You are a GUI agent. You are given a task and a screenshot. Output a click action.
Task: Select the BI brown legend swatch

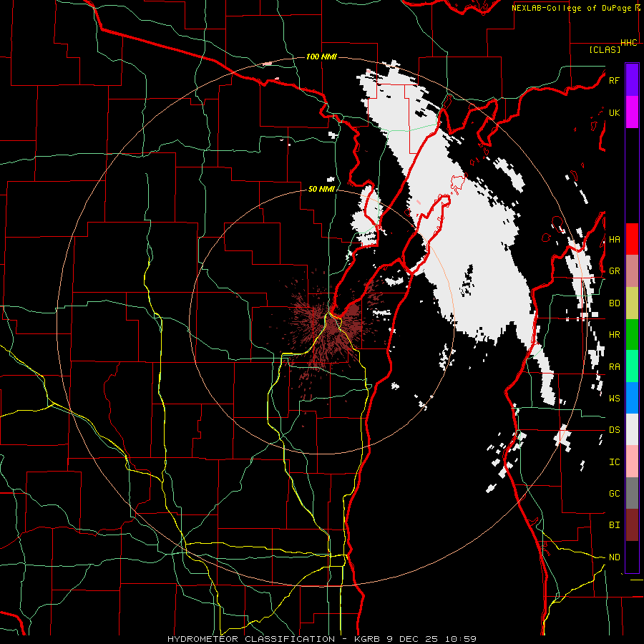coord(632,525)
